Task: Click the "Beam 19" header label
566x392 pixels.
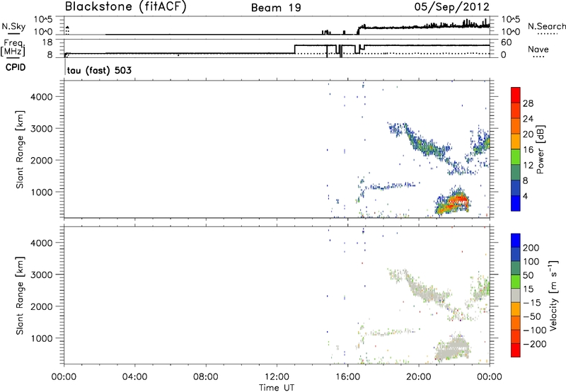Action: pyautogui.click(x=276, y=8)
